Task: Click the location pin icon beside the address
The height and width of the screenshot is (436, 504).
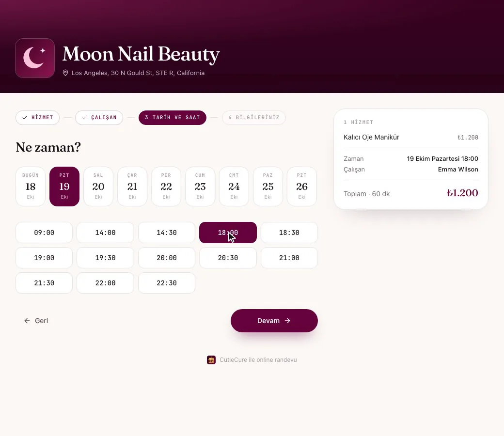Action: point(65,73)
